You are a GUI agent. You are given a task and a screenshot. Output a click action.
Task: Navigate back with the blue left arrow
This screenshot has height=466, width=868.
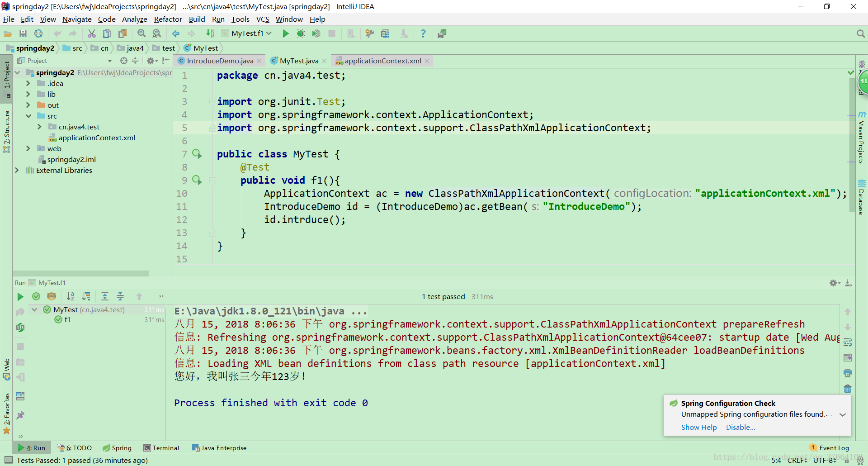pos(176,33)
